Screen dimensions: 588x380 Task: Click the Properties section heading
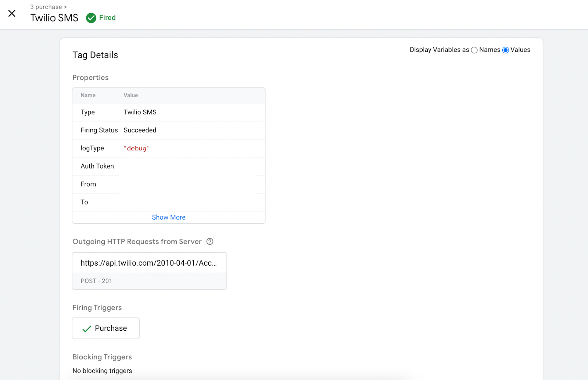point(90,78)
